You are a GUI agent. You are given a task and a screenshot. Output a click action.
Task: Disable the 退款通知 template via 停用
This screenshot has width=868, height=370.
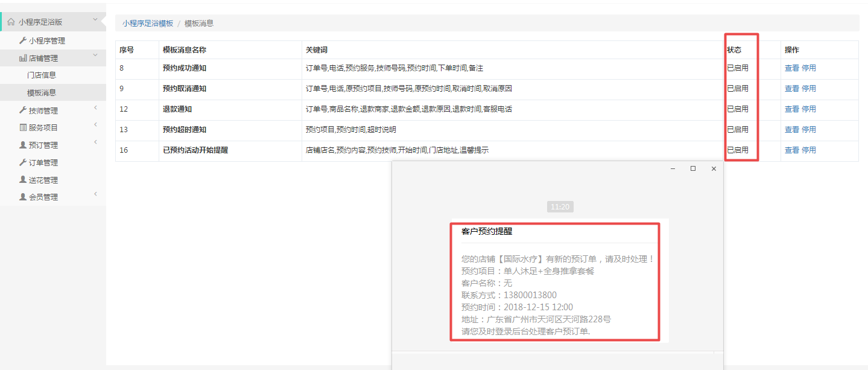tap(808, 109)
